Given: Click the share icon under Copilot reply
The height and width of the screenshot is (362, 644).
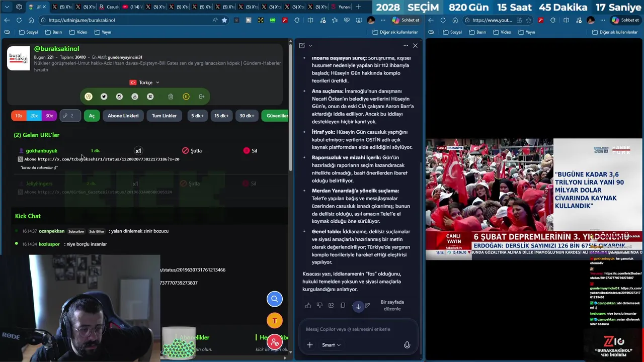Looking at the screenshot, I should [331, 305].
